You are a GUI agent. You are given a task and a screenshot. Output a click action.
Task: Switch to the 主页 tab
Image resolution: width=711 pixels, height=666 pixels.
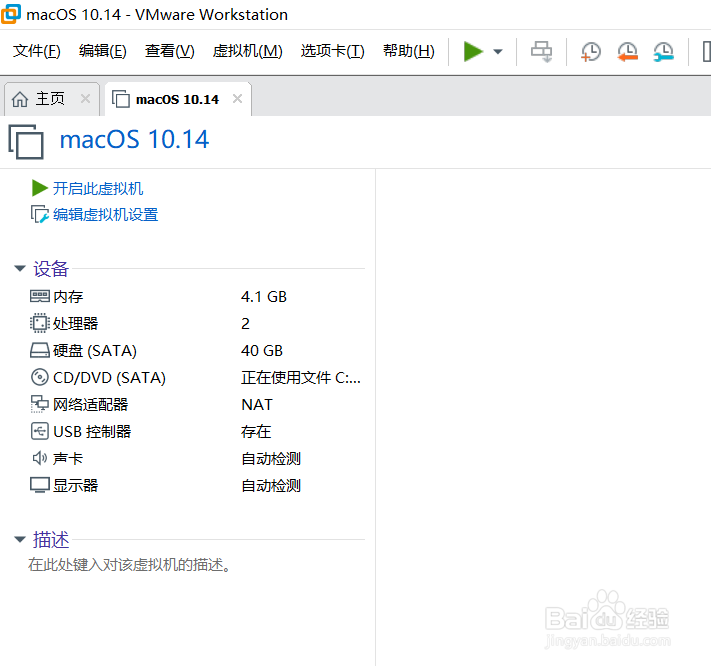point(50,99)
